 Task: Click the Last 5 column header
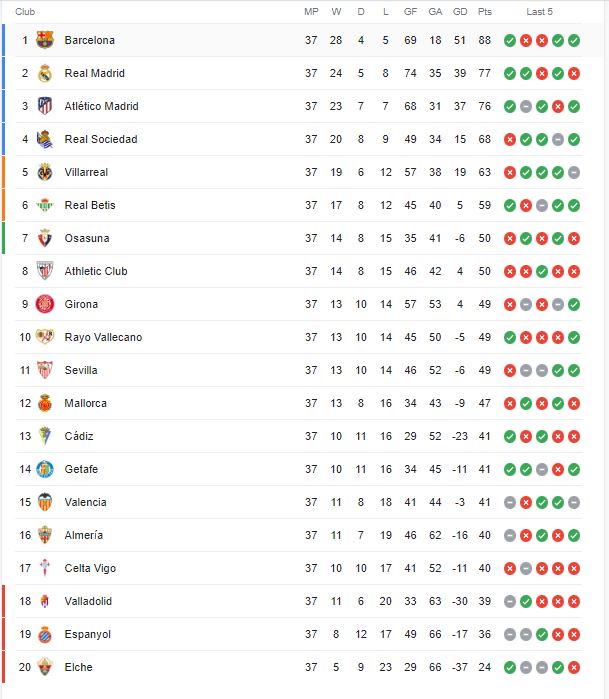[x=540, y=12]
